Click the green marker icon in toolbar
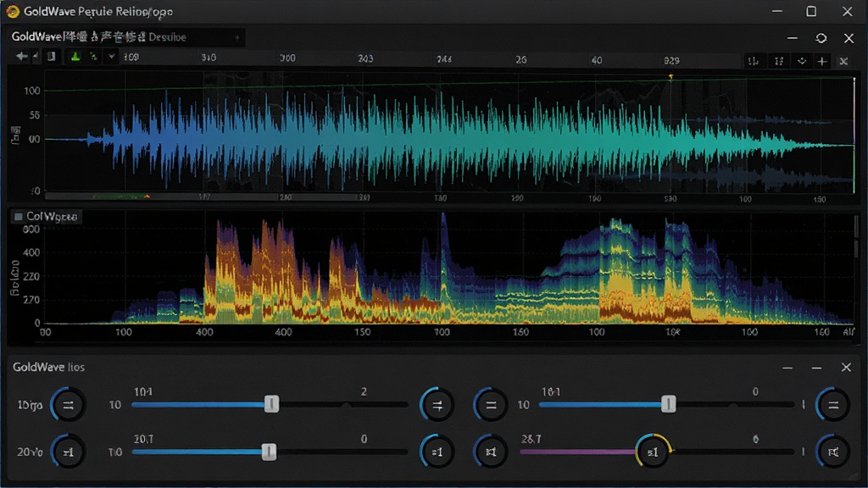 point(75,57)
